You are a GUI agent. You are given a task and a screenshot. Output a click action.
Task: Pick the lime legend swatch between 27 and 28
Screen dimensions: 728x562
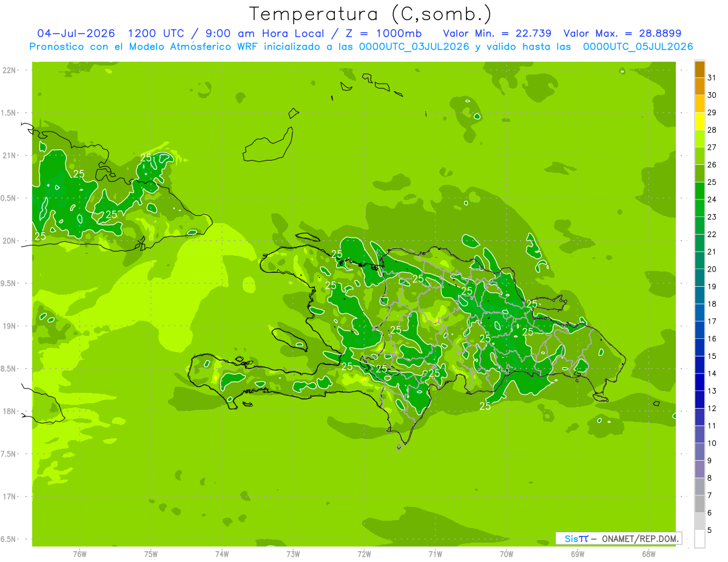pyautogui.click(x=699, y=138)
